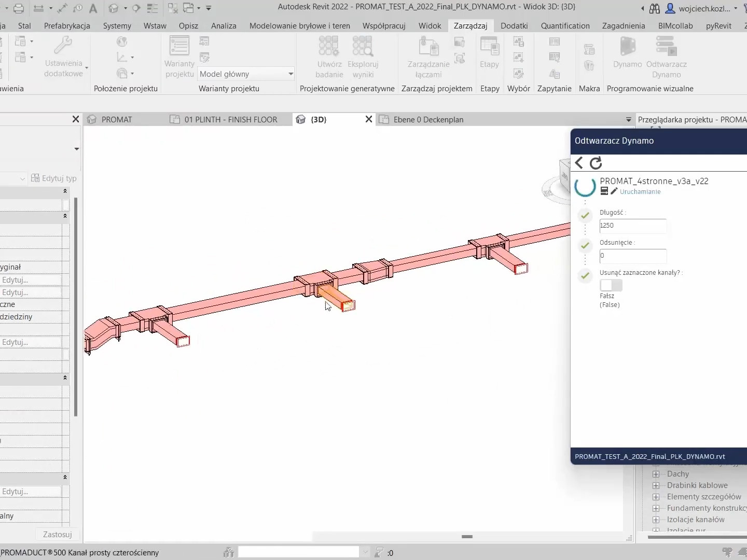Close the {3D} view tab

[x=369, y=119]
